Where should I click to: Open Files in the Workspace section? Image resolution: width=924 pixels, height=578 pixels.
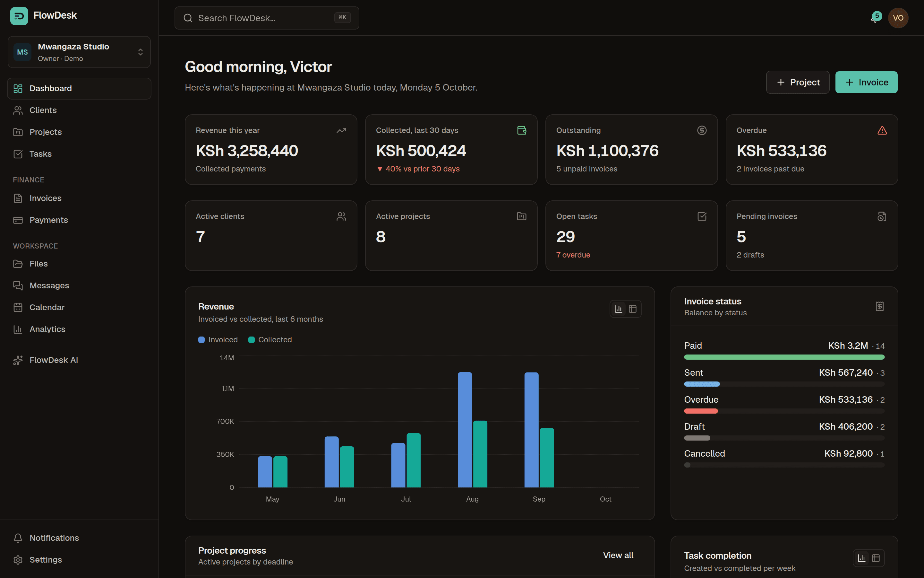pos(80,264)
